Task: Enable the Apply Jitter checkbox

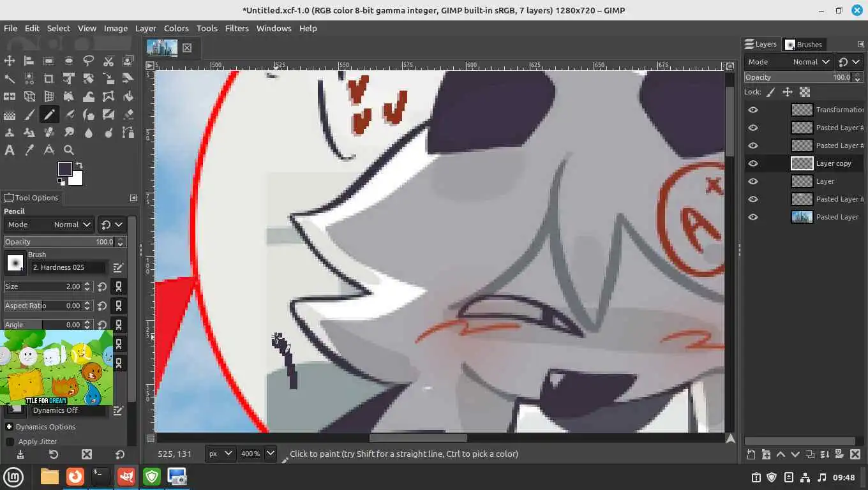Action: (x=10, y=442)
